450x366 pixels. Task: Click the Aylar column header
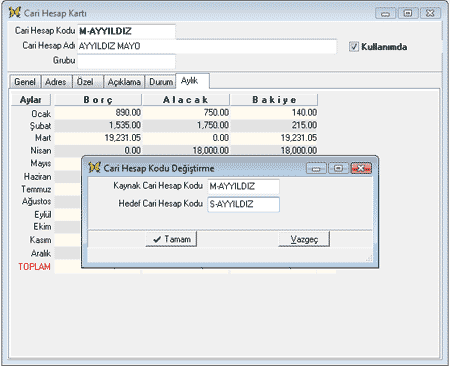click(31, 100)
